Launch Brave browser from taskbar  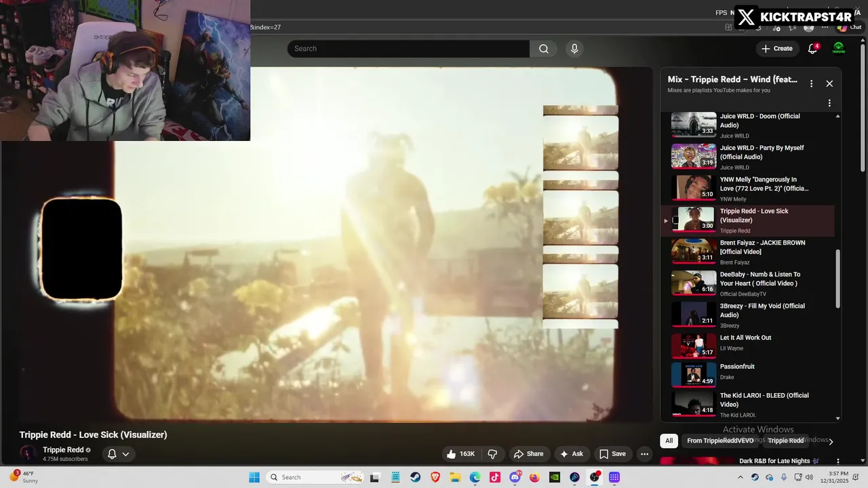tap(435, 477)
